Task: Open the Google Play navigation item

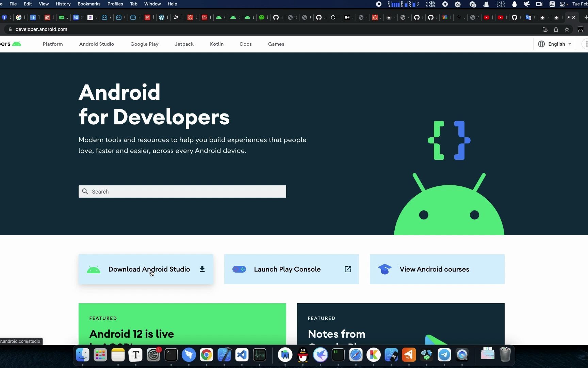Action: point(144,44)
